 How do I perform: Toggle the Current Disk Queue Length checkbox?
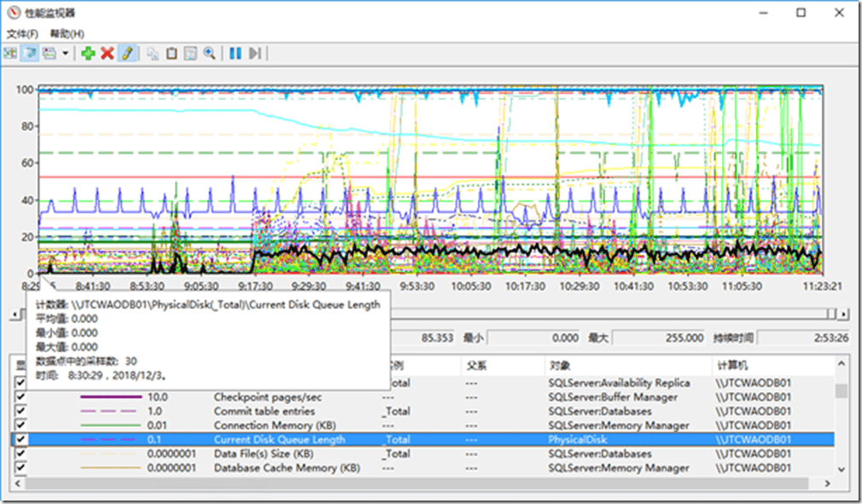pyautogui.click(x=20, y=439)
